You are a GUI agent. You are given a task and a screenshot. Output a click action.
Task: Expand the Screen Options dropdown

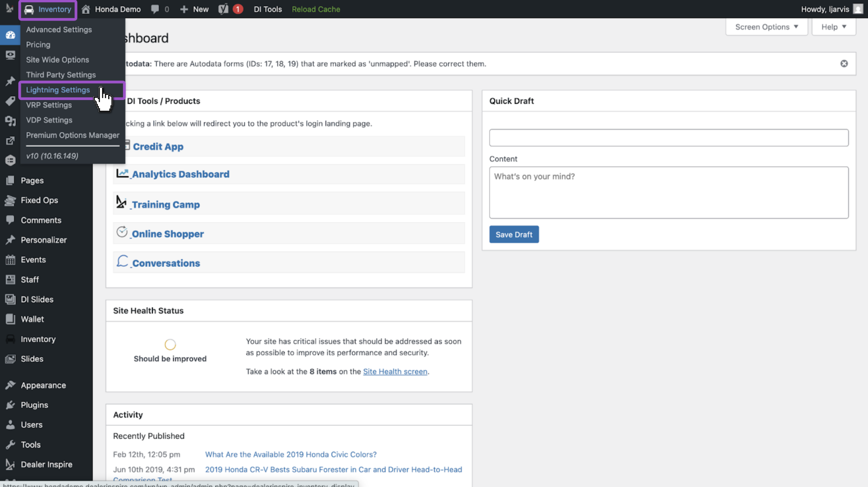coord(767,27)
